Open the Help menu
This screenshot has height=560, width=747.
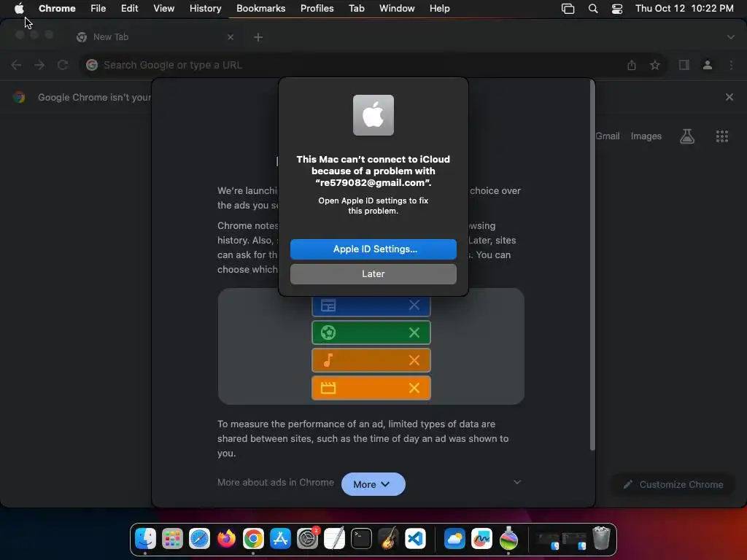tap(439, 8)
